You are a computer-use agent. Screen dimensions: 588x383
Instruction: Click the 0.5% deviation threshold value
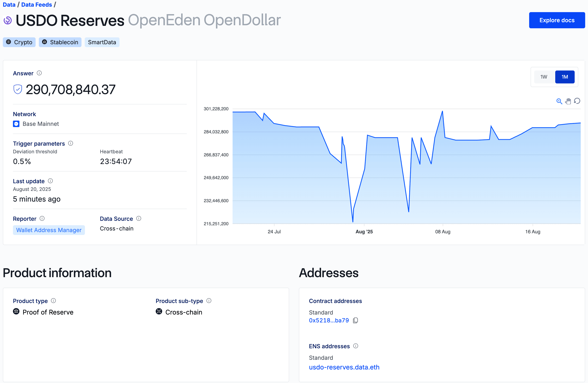point(22,161)
